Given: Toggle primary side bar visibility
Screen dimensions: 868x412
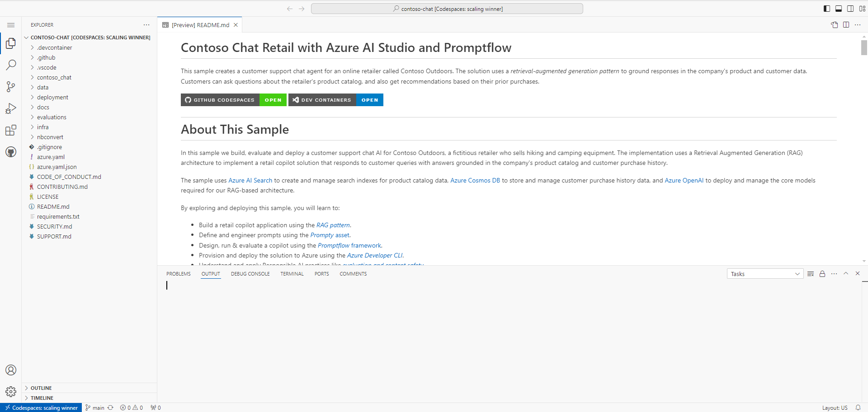Looking at the screenshot, I should 827,9.
